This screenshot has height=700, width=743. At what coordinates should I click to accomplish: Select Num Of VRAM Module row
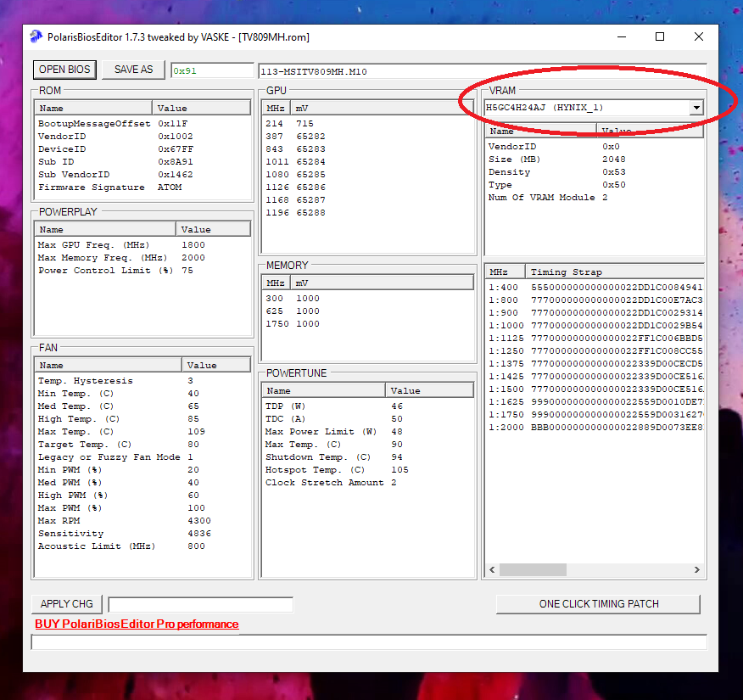pos(595,198)
